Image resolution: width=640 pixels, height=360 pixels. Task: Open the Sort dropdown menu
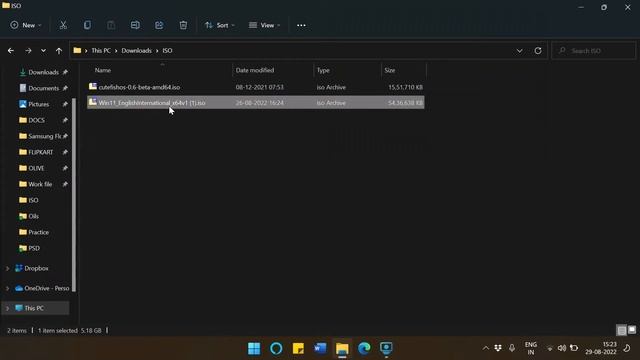(220, 25)
